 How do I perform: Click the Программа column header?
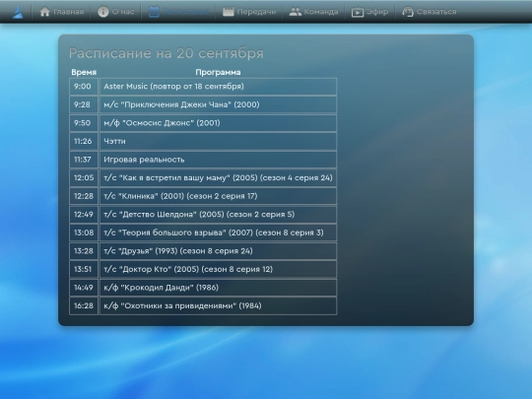[218, 72]
